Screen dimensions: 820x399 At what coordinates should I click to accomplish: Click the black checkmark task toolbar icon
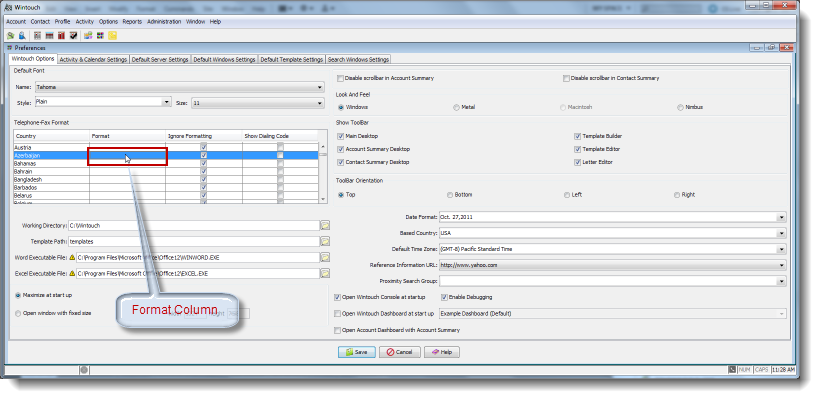tap(73, 36)
